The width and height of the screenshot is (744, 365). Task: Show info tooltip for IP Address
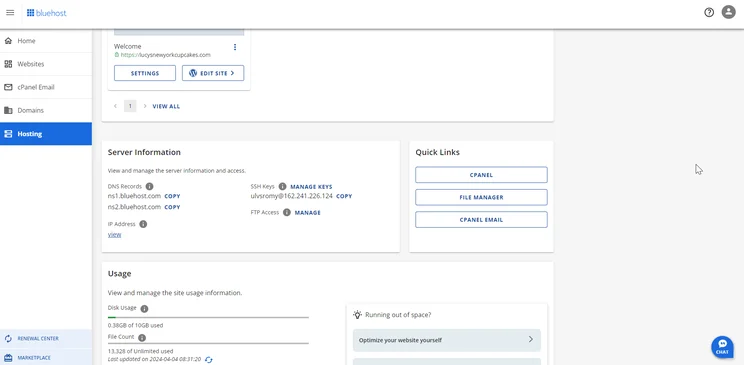(143, 224)
